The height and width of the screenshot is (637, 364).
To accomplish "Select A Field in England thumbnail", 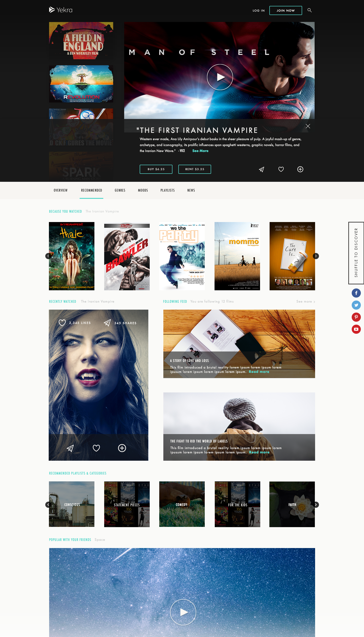I will coord(81,41).
